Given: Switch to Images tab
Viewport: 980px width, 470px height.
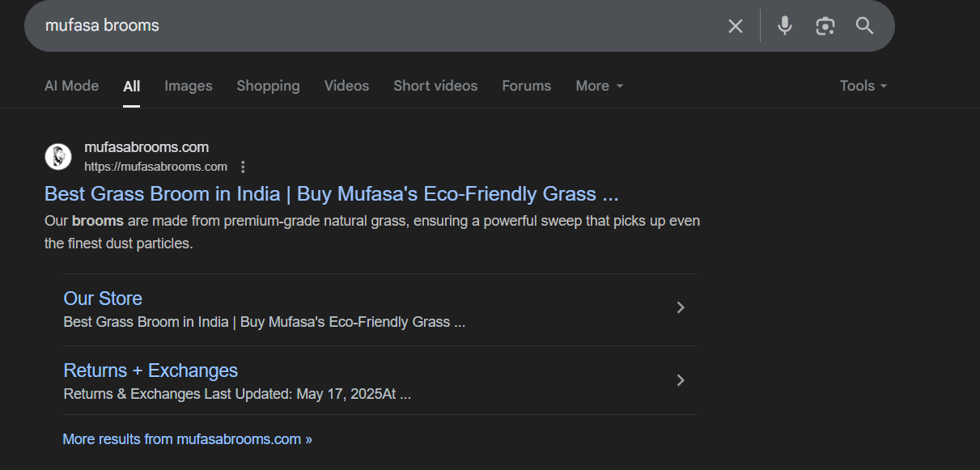Looking at the screenshot, I should (189, 86).
